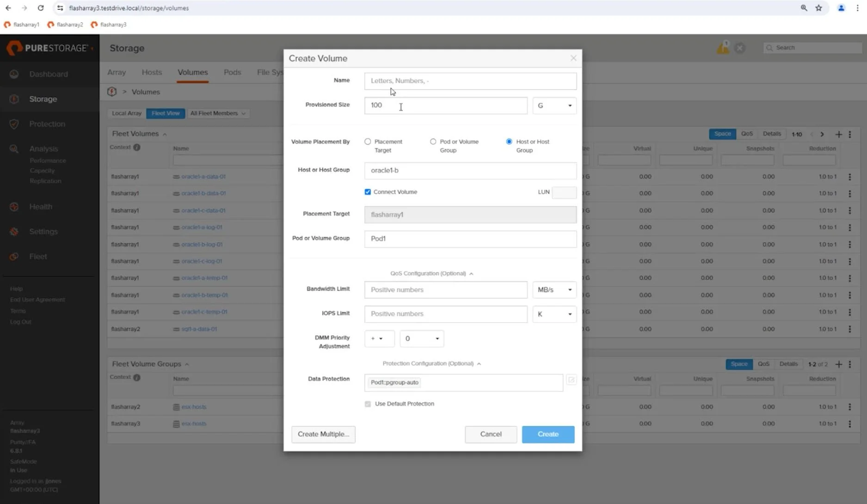Click the LUN input box
This screenshot has width=867, height=504.
564,192
